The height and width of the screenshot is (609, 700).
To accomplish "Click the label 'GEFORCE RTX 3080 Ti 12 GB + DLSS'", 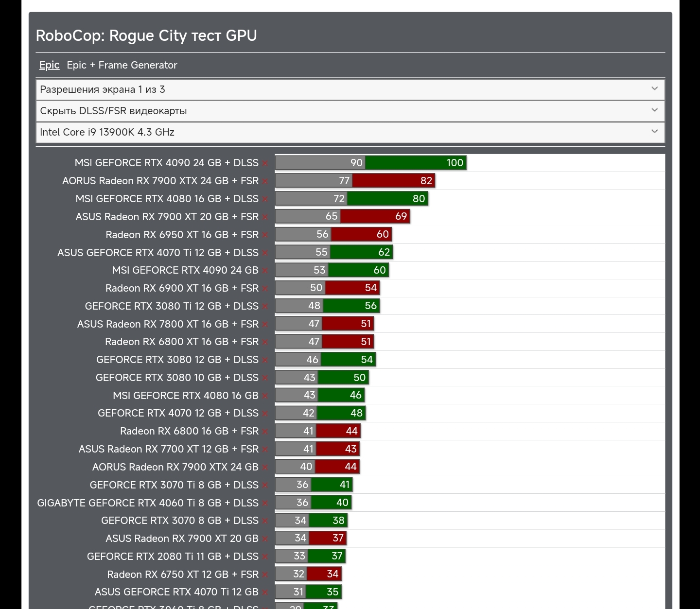I will (172, 306).
